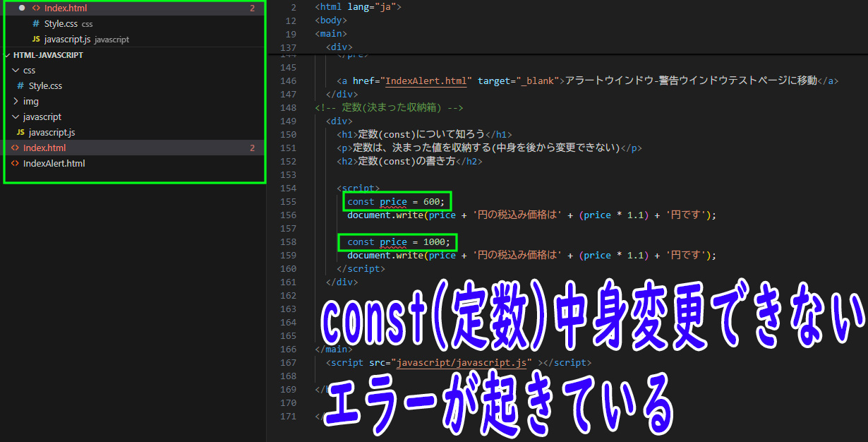Select the img folder name
Viewport: 868px width, 442px height.
click(x=31, y=102)
